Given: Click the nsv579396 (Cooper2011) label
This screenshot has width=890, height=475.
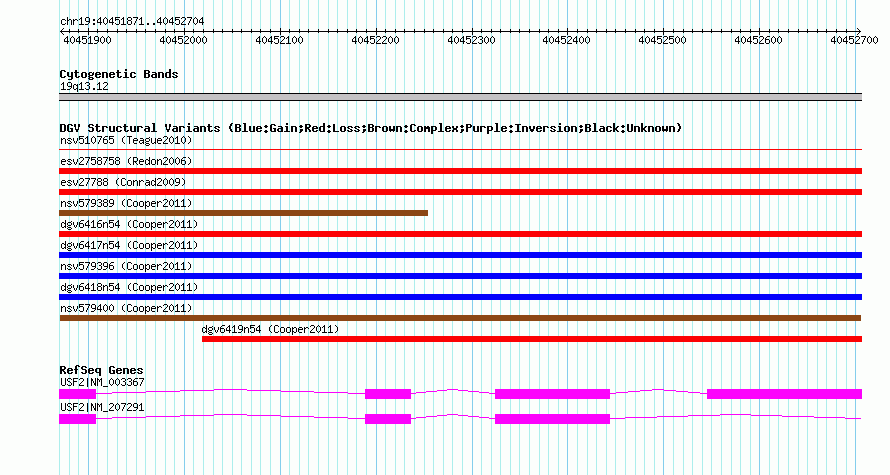Looking at the screenshot, I should [126, 266].
